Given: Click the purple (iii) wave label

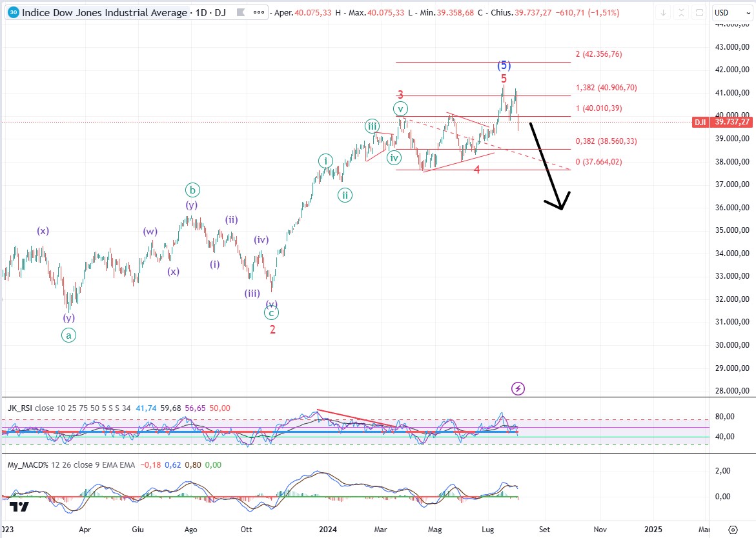Looking at the screenshot, I should pos(252,294).
